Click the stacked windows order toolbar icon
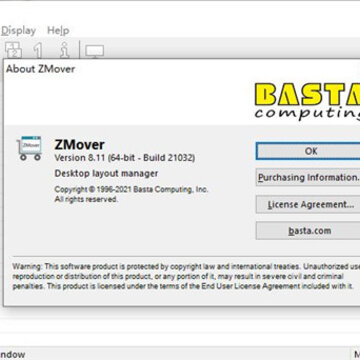The width and height of the screenshot is (360, 360). pyautogui.click(x=13, y=50)
